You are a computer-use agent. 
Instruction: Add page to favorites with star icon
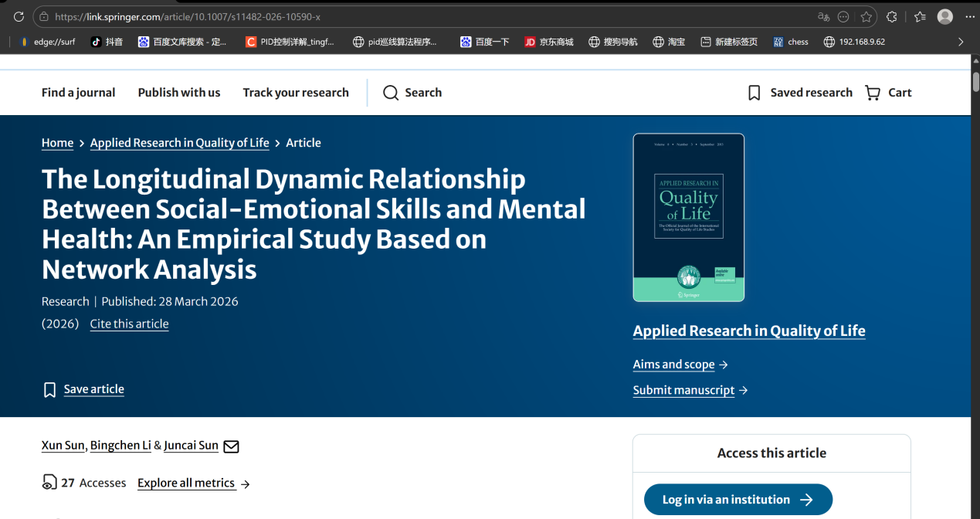tap(866, 16)
